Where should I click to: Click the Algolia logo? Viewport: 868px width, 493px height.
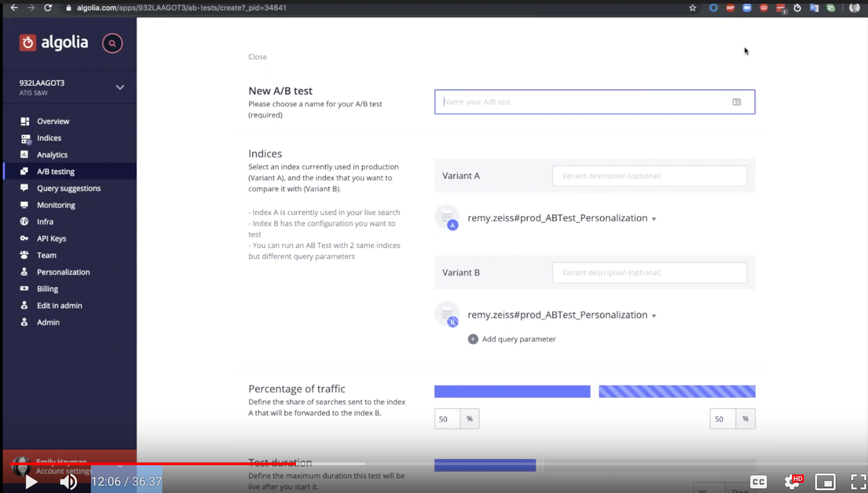pos(54,43)
